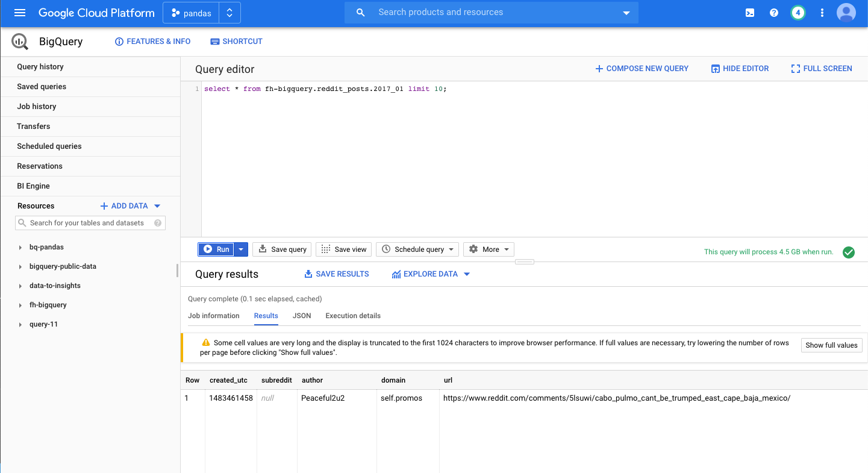Open the user account avatar
Screen dimensions: 868x473
point(846,13)
